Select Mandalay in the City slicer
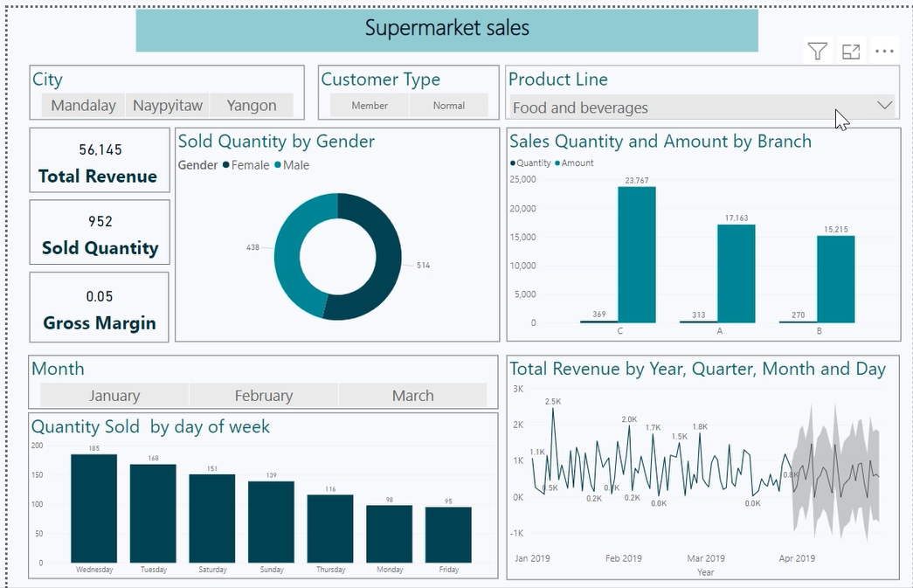The width and height of the screenshot is (913, 588). tap(83, 105)
